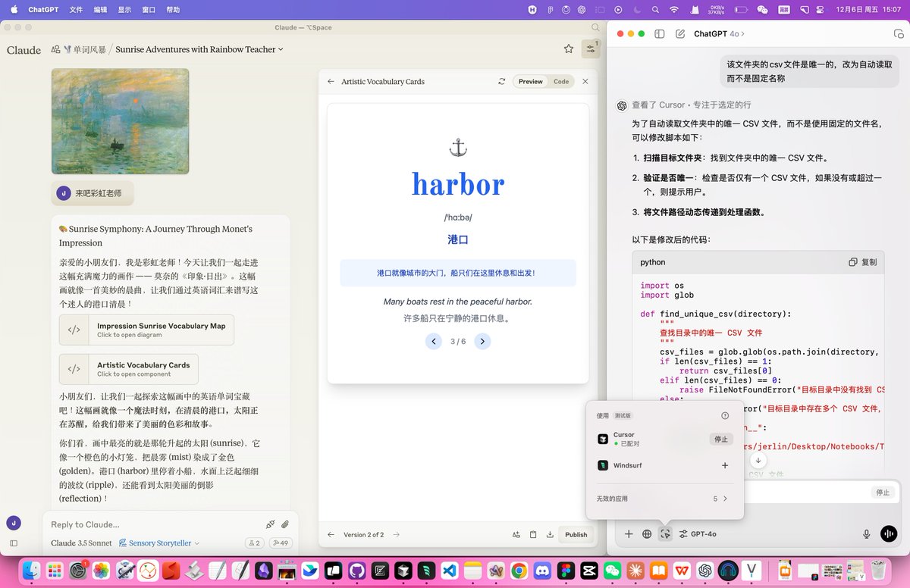Image resolution: width=910 pixels, height=588 pixels.
Task: Open Impression Sunrise Vocabulary Map diagram
Action: tap(146, 330)
